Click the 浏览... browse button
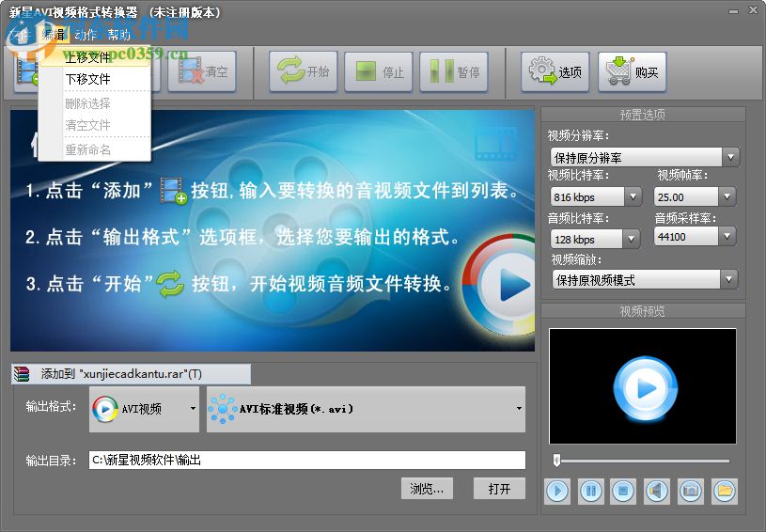The image size is (766, 532). pyautogui.click(x=427, y=489)
